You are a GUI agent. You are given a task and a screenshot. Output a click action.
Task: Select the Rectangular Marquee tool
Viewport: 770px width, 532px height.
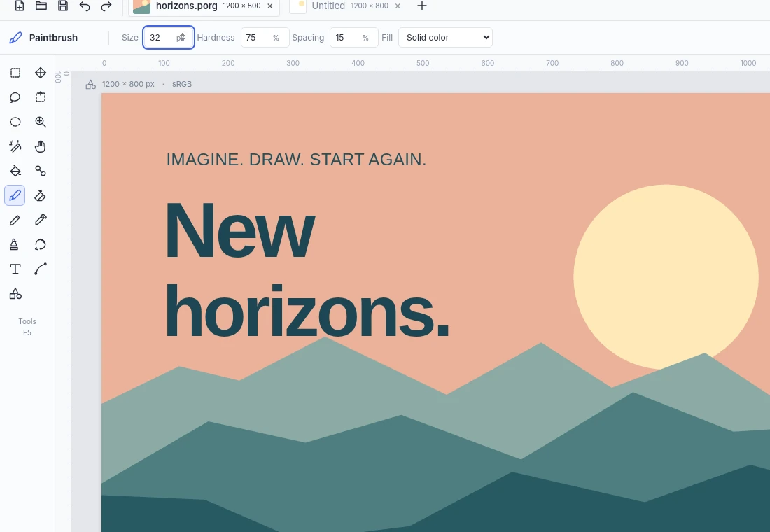click(x=15, y=73)
